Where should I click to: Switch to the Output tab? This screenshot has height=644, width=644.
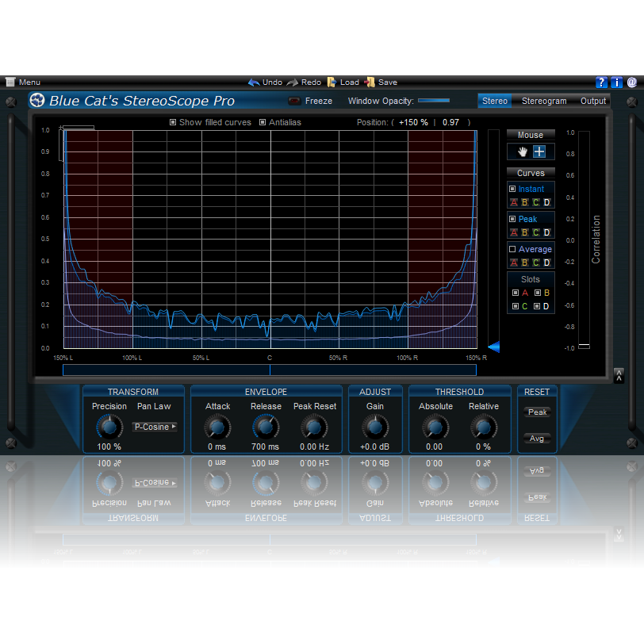[x=595, y=101]
